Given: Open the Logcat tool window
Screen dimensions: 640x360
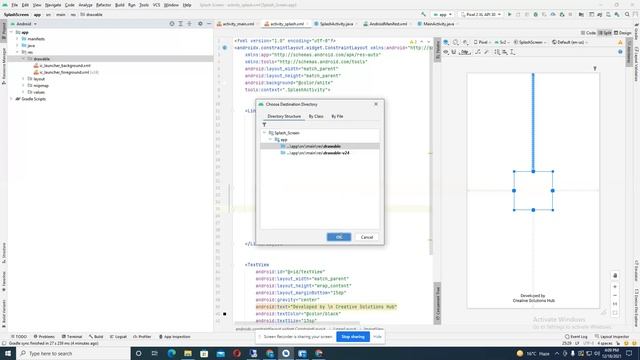Looking at the screenshot, I should click(x=118, y=337).
